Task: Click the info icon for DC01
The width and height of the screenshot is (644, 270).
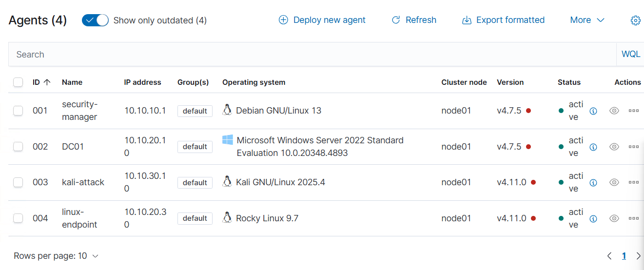Action: point(593,147)
